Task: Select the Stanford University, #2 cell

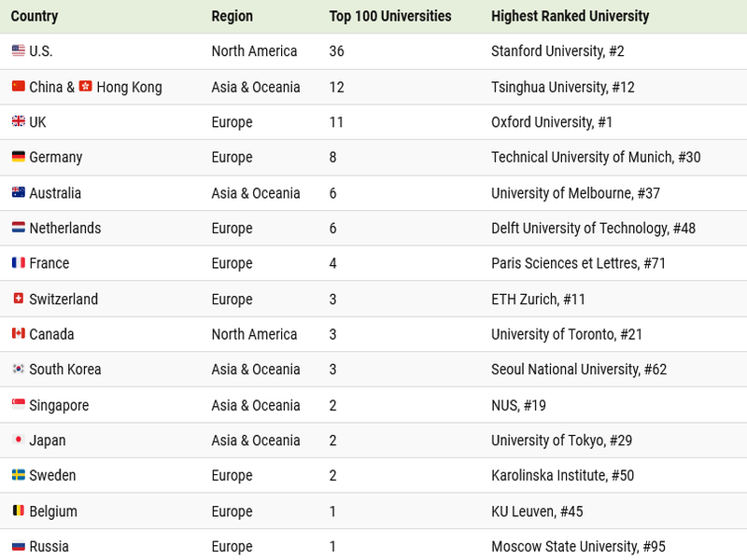Action: pos(557,51)
